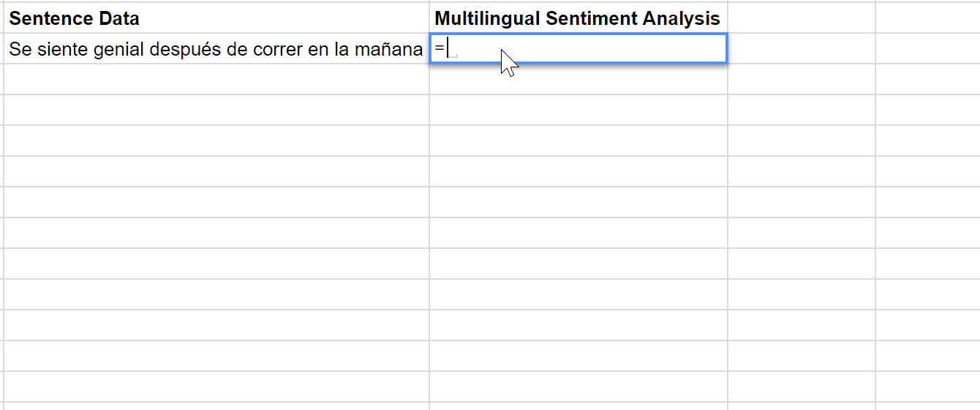
Task: Select the fifth empty cell below the formula cell
Action: click(578, 202)
